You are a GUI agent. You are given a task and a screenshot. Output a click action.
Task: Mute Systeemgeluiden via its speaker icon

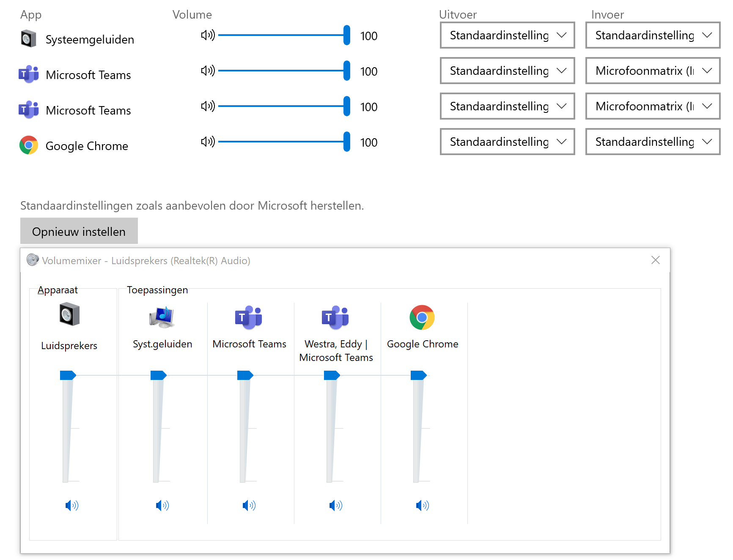(208, 35)
